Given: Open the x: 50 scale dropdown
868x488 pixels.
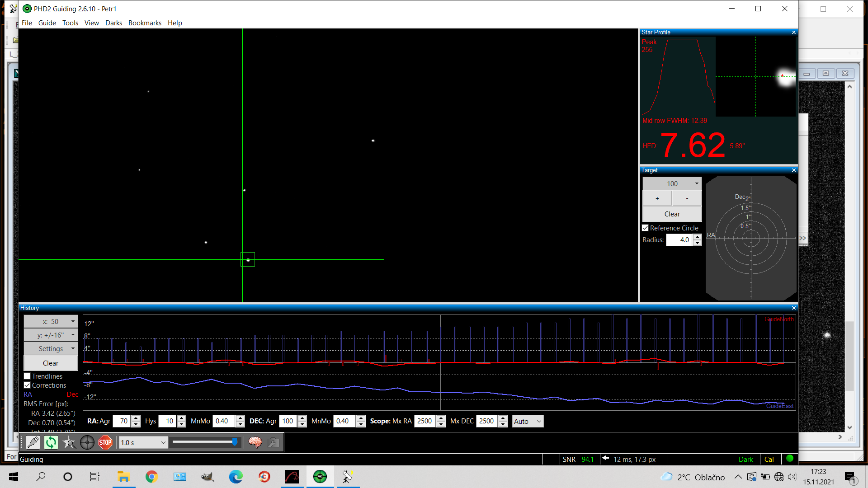Looking at the screenshot, I should 51,322.
